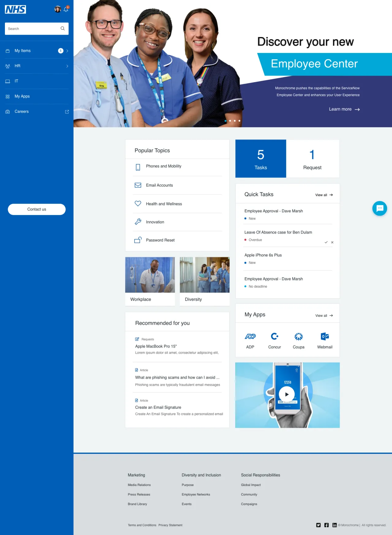Screen dimensions: 392x535
Task: Launch the Webmail app
Action: click(325, 340)
